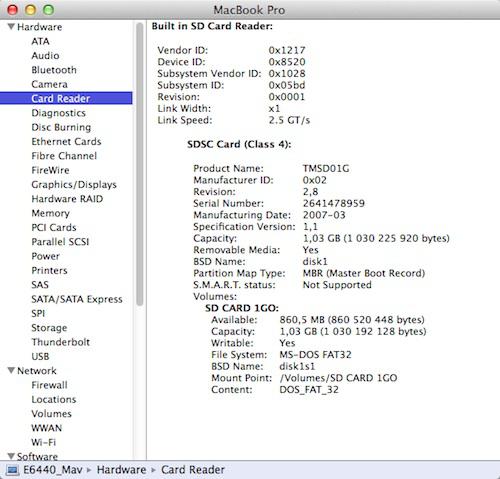Screen dimensions: 500x479
Task: Open Volumes under Network
Action: point(51,414)
